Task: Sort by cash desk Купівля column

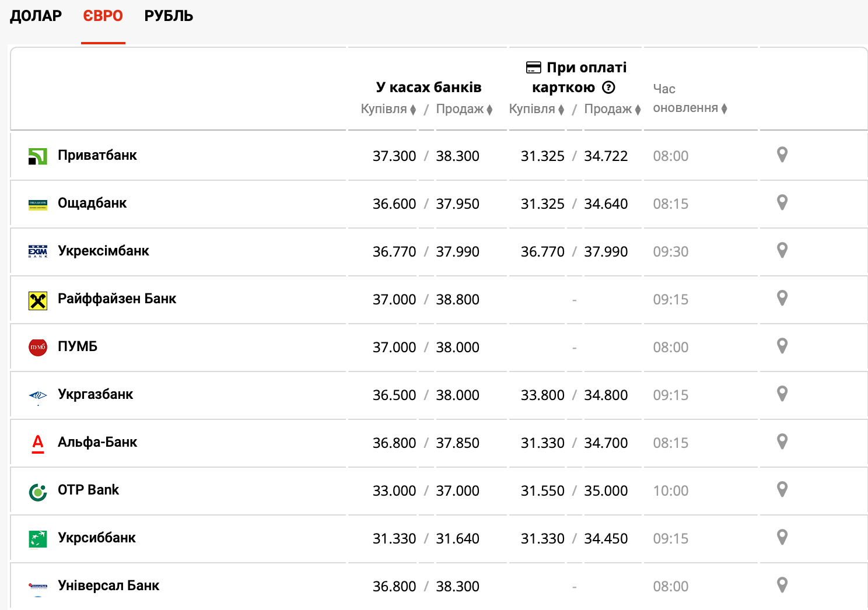Action: pos(388,109)
